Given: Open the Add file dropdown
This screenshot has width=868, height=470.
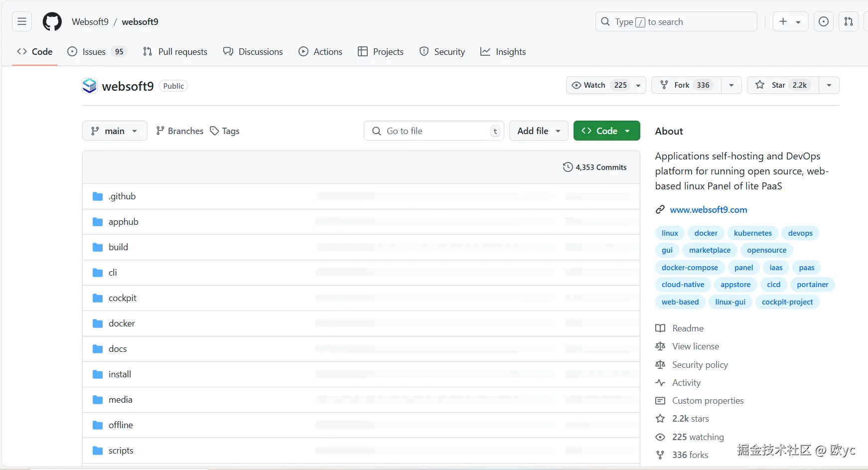Looking at the screenshot, I should tap(539, 131).
